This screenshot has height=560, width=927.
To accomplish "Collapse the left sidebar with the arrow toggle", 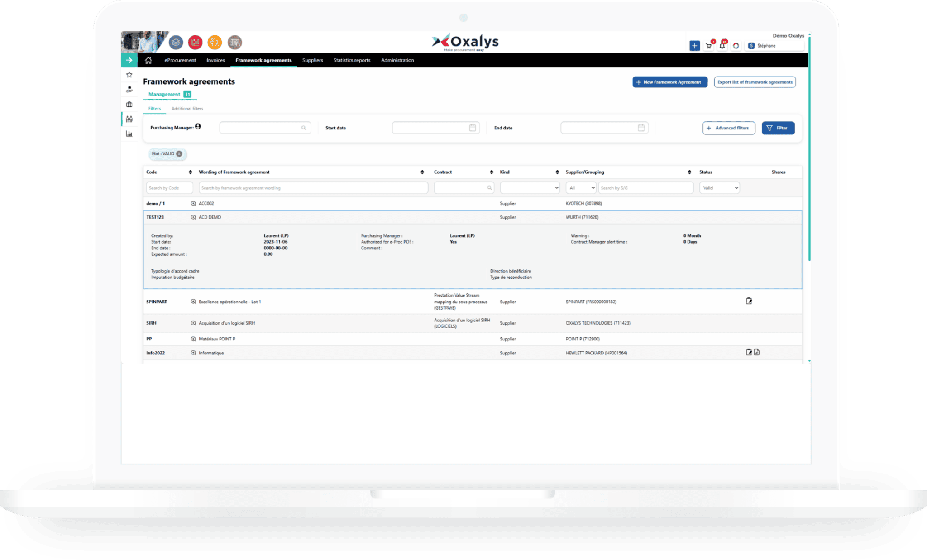I will (x=129, y=60).
